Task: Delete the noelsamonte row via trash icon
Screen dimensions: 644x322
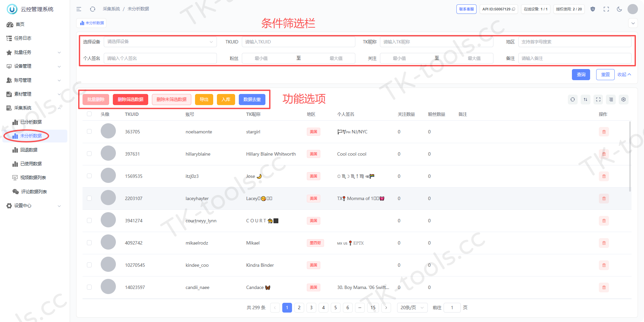Action: 604,132
